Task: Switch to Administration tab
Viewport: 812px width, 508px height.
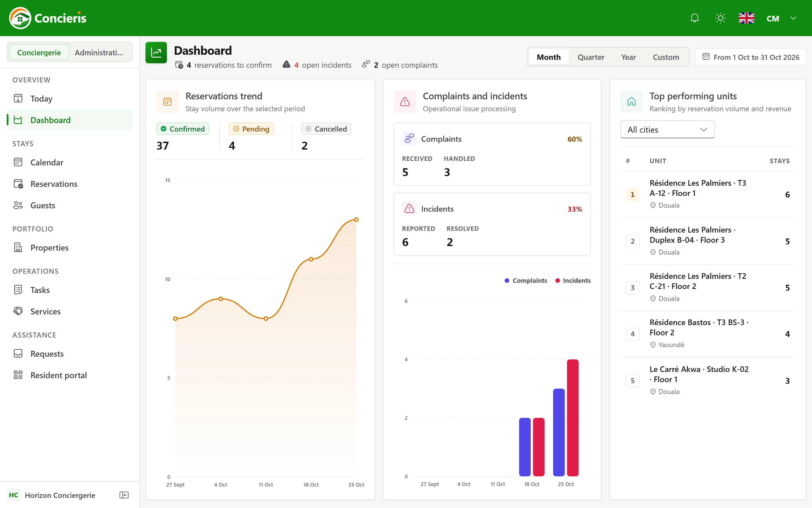Action: coord(99,52)
